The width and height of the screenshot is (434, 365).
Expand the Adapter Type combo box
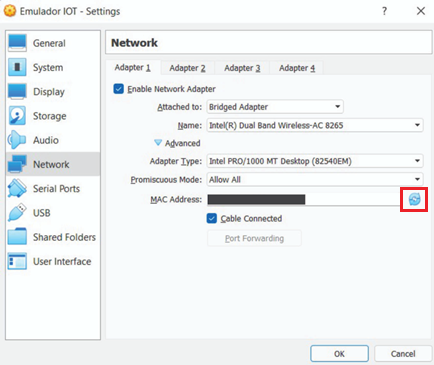point(315,161)
